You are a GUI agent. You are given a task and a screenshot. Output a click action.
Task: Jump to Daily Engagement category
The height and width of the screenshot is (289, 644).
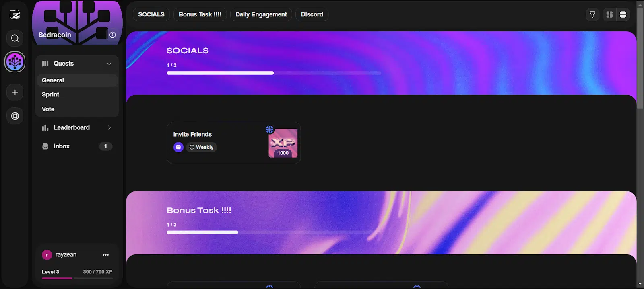coord(261,14)
